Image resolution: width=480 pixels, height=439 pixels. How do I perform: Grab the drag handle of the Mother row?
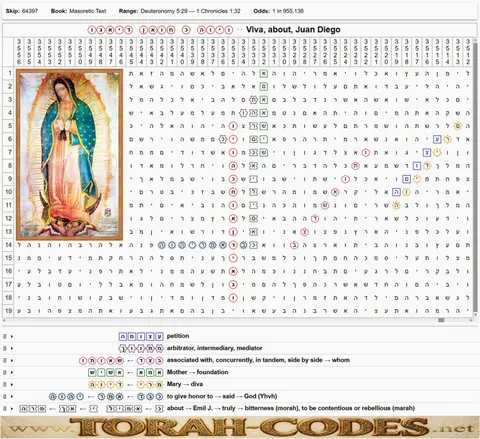click(x=5, y=372)
